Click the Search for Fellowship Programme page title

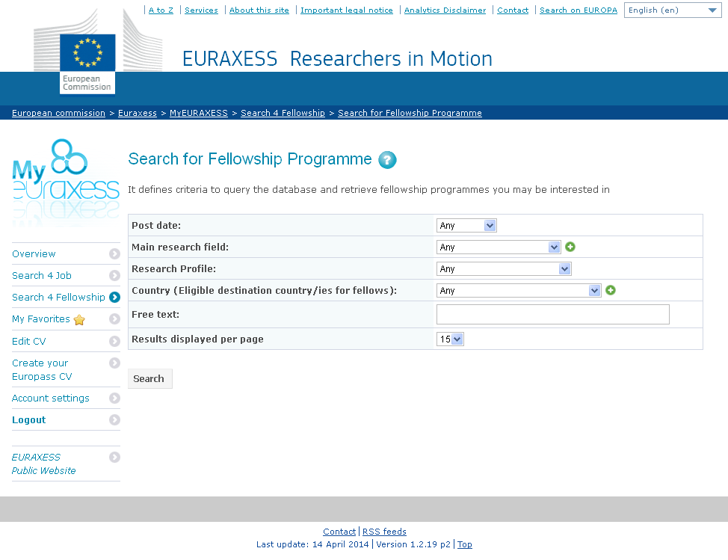click(250, 159)
